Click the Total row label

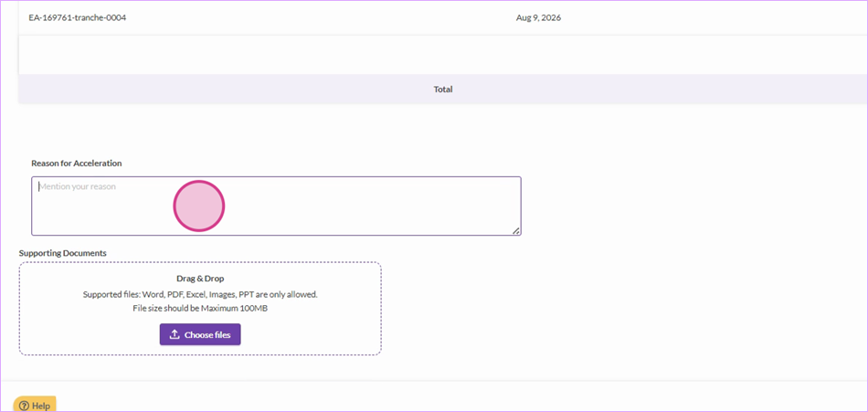coord(443,89)
